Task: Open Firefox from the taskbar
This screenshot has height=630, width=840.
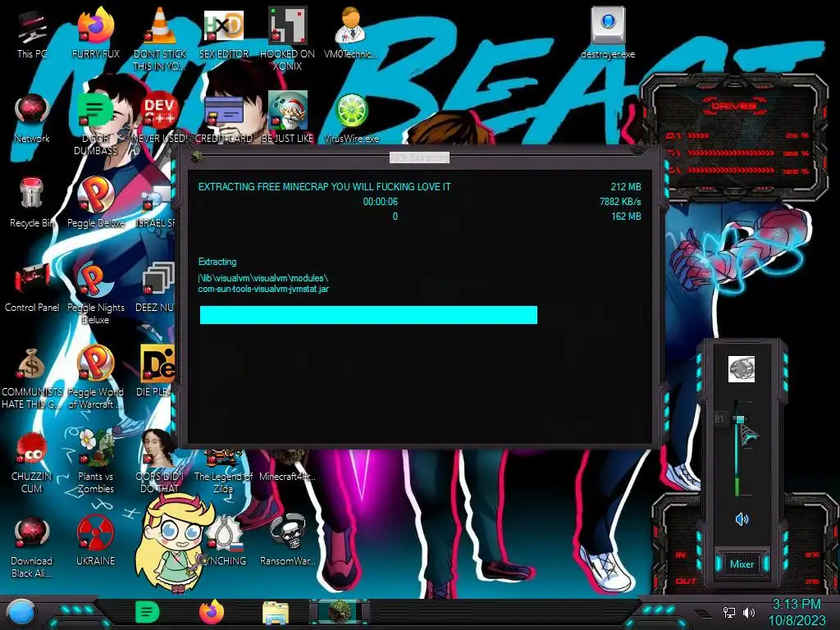Action: (x=212, y=612)
